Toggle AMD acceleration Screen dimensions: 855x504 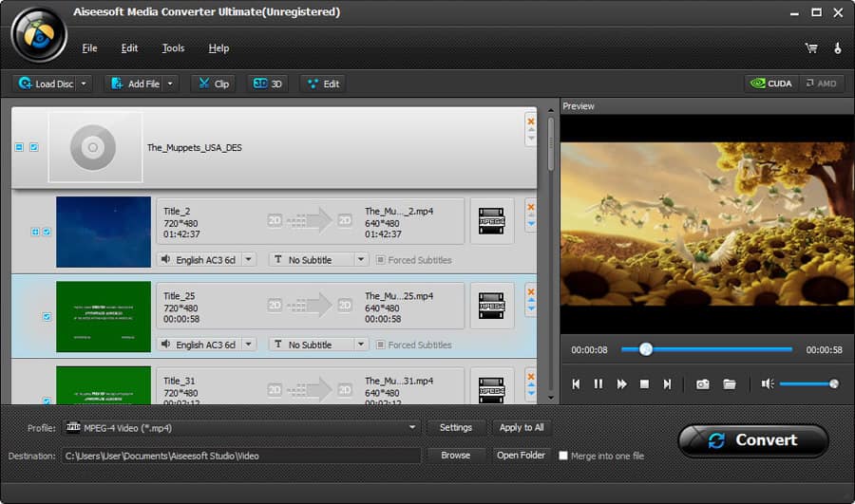click(x=821, y=84)
